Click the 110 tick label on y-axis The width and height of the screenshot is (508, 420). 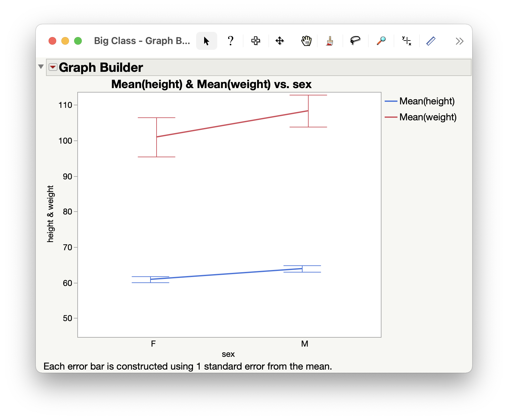(65, 105)
